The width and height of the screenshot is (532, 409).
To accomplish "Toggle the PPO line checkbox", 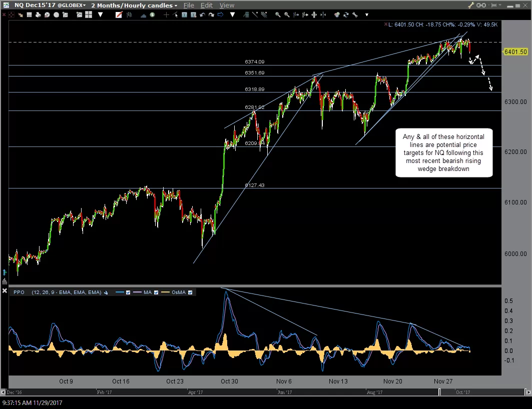I will pyautogui.click(x=128, y=292).
